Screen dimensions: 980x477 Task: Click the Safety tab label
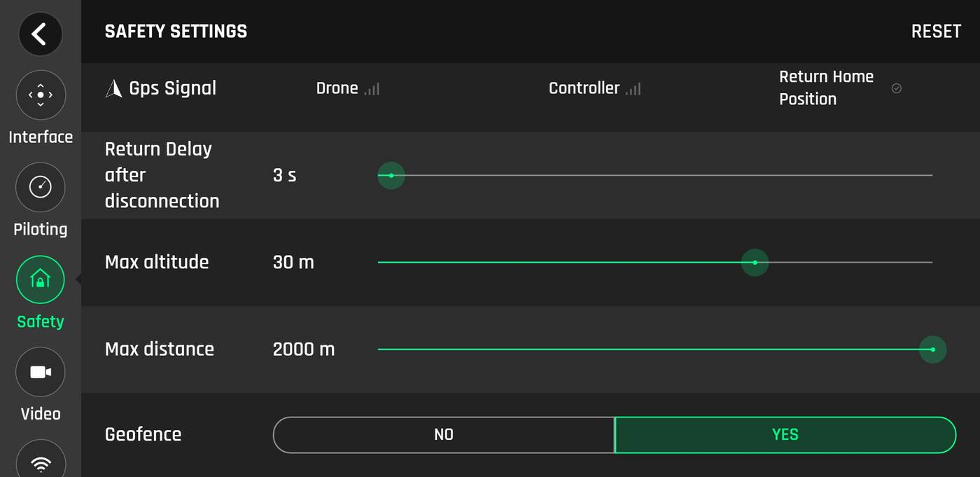pyautogui.click(x=41, y=322)
